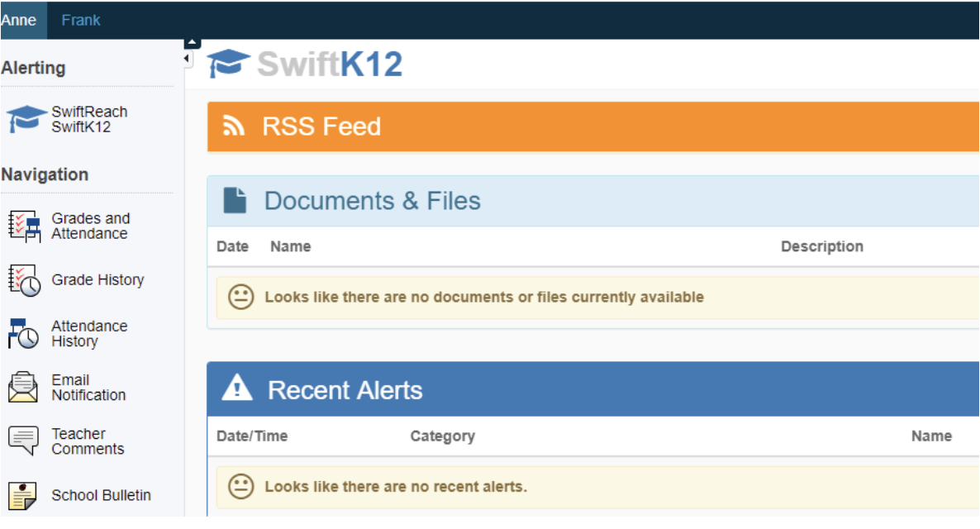Open Attendance History page
This screenshot has width=980, height=529.
coord(88,333)
